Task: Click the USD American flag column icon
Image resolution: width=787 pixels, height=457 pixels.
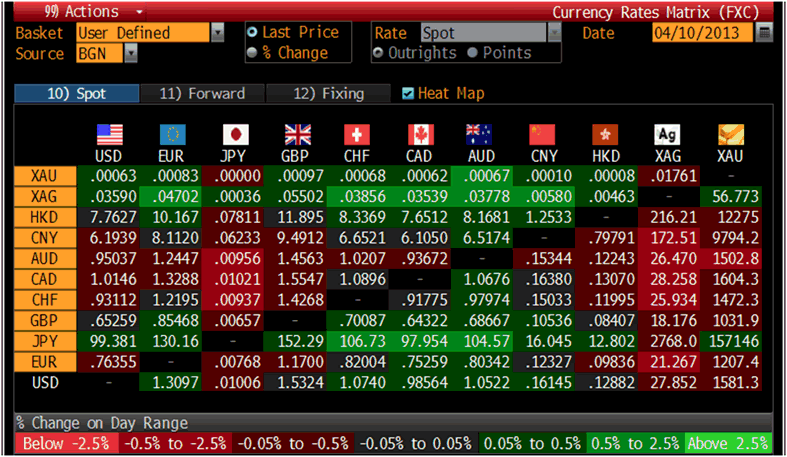Action: click(108, 135)
